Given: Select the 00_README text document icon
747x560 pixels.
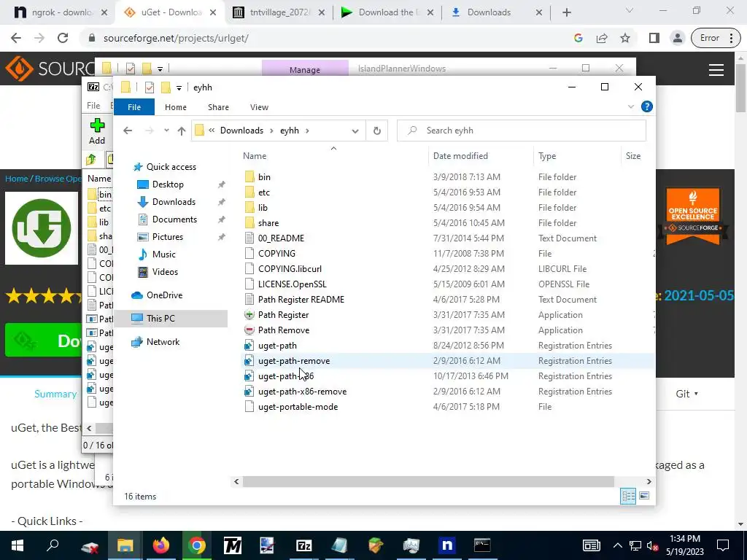Looking at the screenshot, I should click(x=249, y=238).
